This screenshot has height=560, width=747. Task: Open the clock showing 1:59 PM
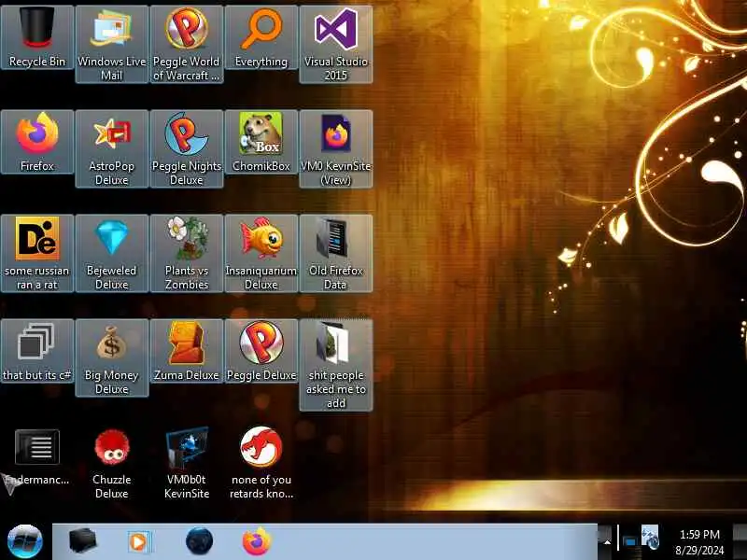699,542
